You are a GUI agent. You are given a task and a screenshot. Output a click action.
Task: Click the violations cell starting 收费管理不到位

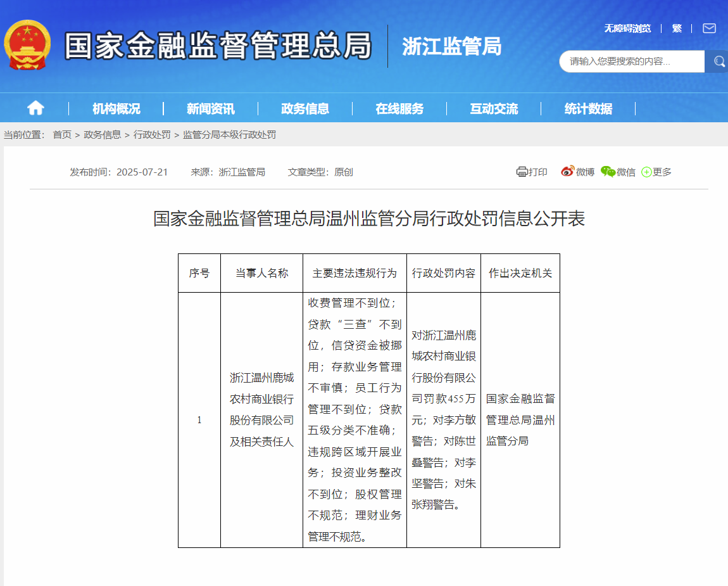click(x=355, y=420)
